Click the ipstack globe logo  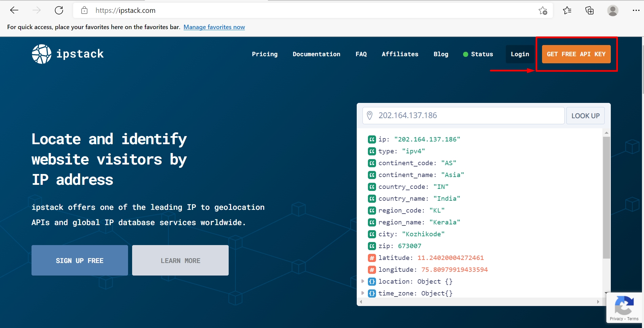click(x=42, y=54)
